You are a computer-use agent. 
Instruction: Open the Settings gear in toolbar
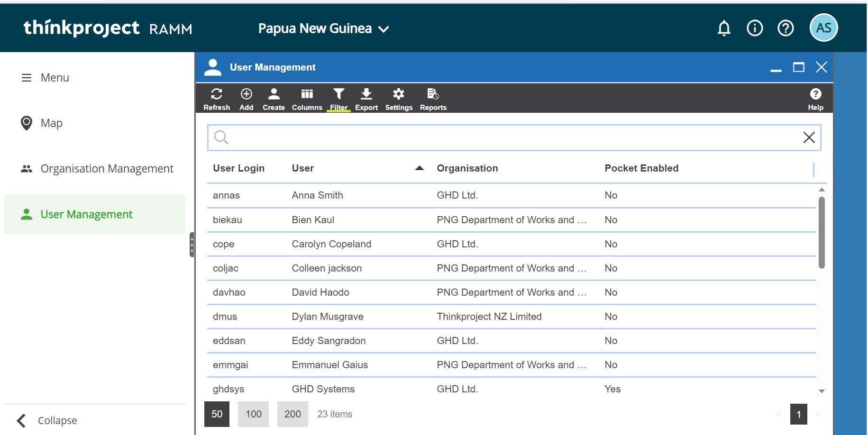coord(399,99)
